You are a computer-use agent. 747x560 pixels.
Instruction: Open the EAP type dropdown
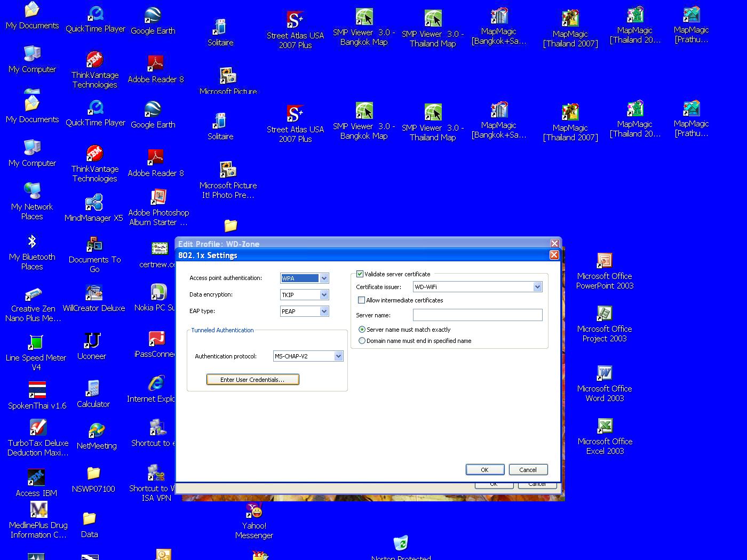[x=324, y=311]
